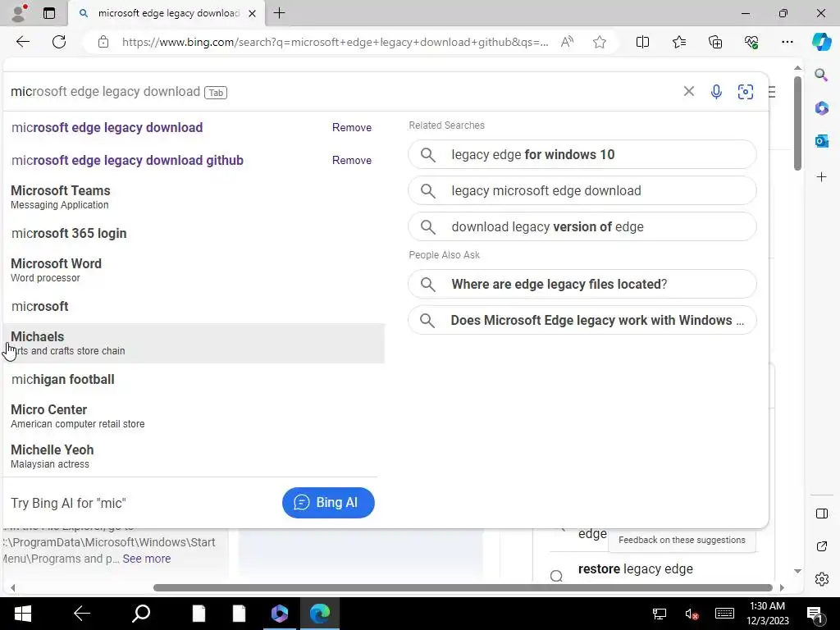This screenshot has height=630, width=840.
Task: Open Settings and more ellipsis menu
Action: click(787, 42)
